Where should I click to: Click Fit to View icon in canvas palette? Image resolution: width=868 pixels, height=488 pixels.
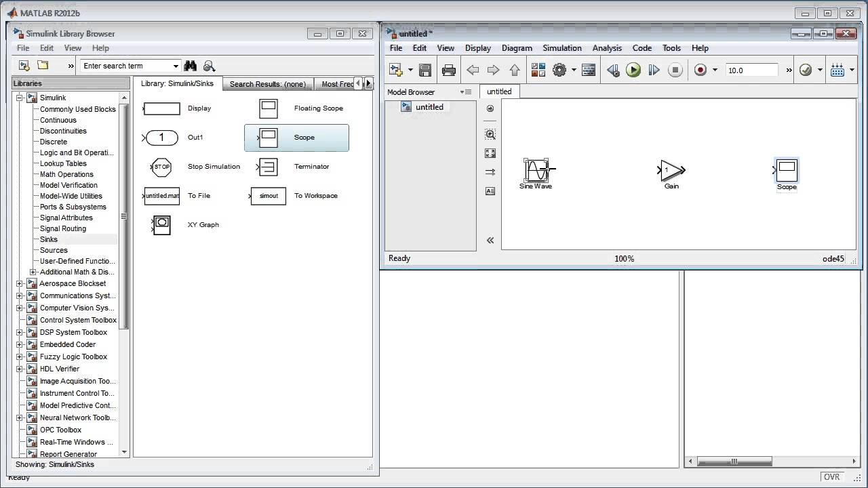point(490,153)
